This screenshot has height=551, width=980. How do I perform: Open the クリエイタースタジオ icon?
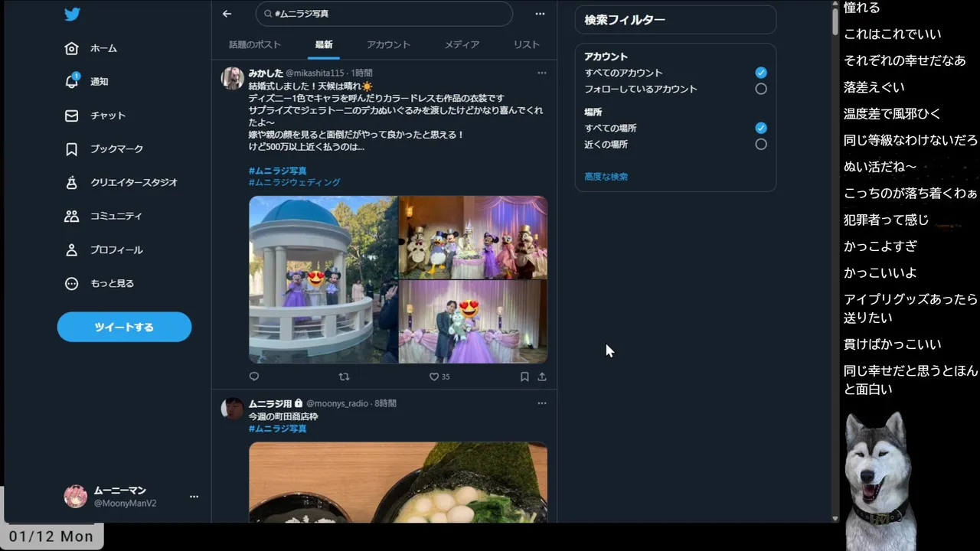coord(71,183)
